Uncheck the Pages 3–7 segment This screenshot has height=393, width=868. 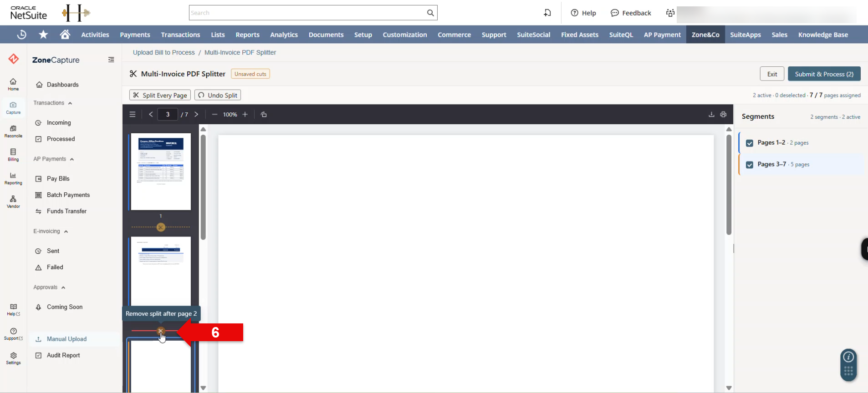750,165
